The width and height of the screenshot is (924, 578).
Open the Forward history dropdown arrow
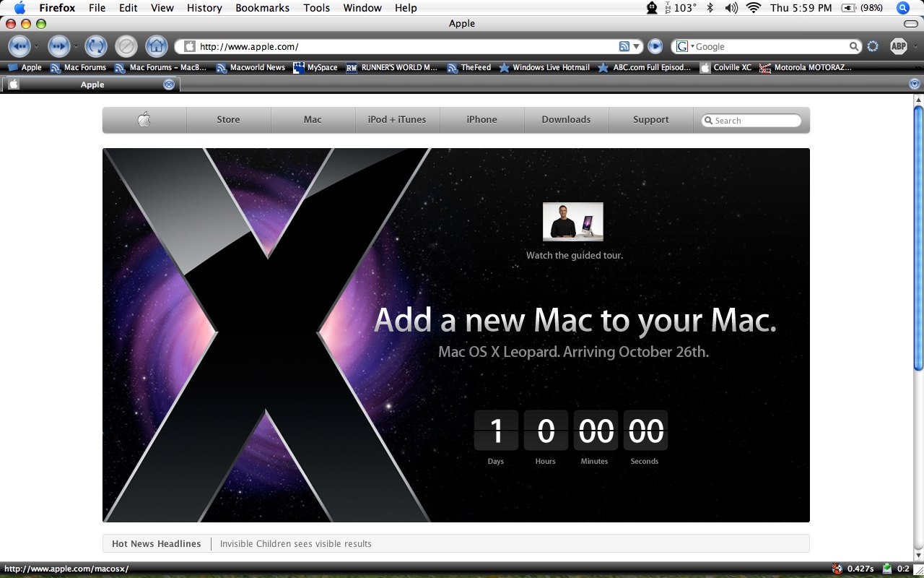pos(76,47)
